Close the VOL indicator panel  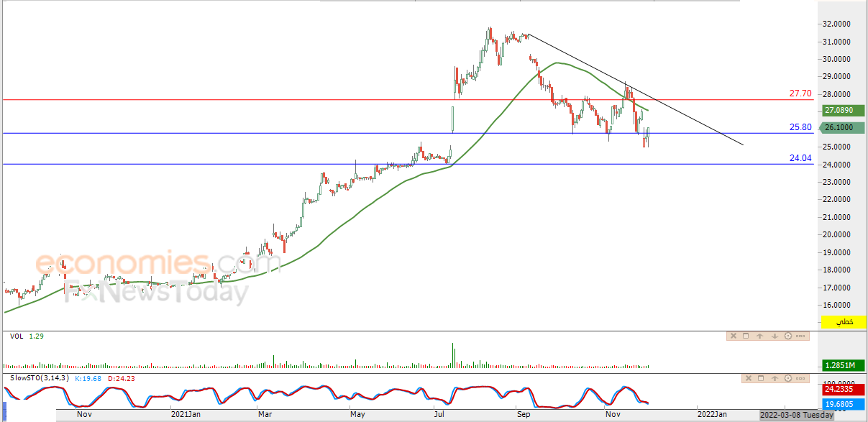734,336
